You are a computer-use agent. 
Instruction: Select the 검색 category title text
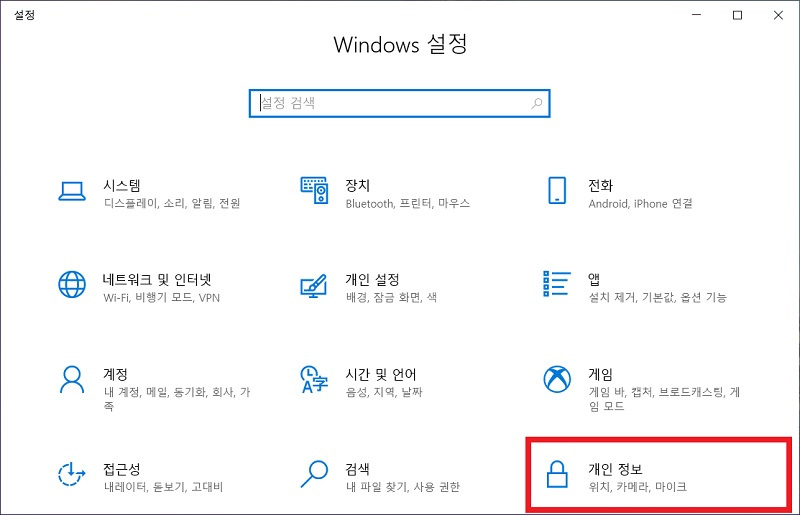point(357,469)
